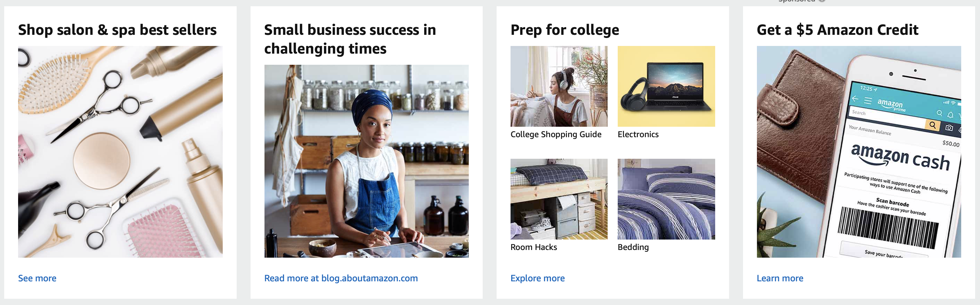The width and height of the screenshot is (980, 305).
Task: Click the Electronics text label
Action: tap(638, 134)
